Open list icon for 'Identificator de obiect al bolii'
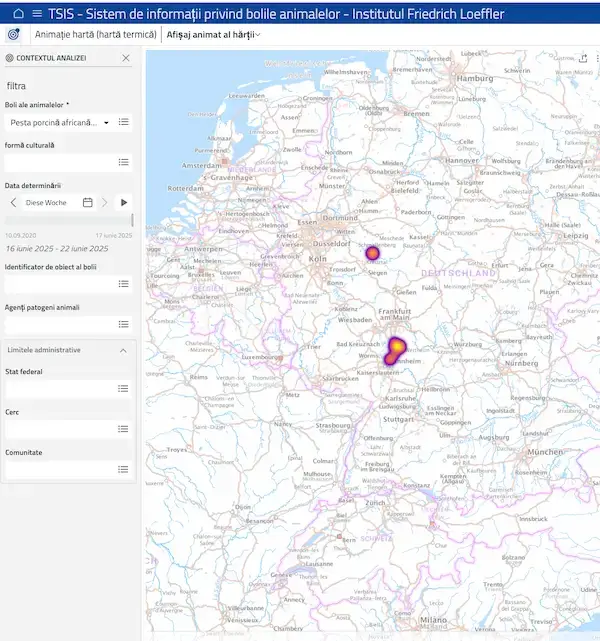 [123, 284]
